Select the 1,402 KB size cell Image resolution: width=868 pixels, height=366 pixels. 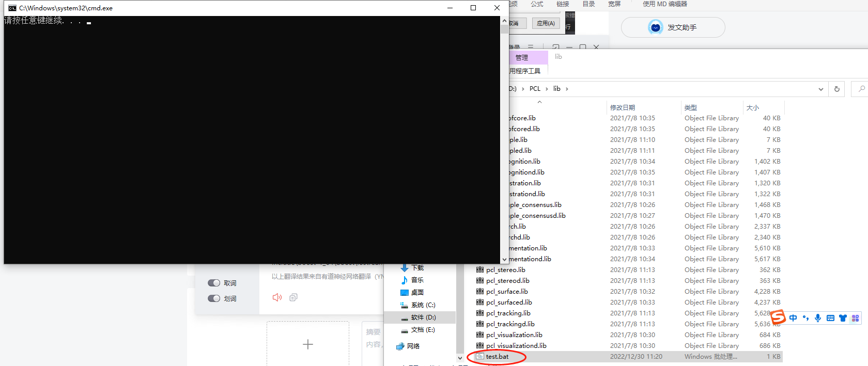[x=767, y=162]
